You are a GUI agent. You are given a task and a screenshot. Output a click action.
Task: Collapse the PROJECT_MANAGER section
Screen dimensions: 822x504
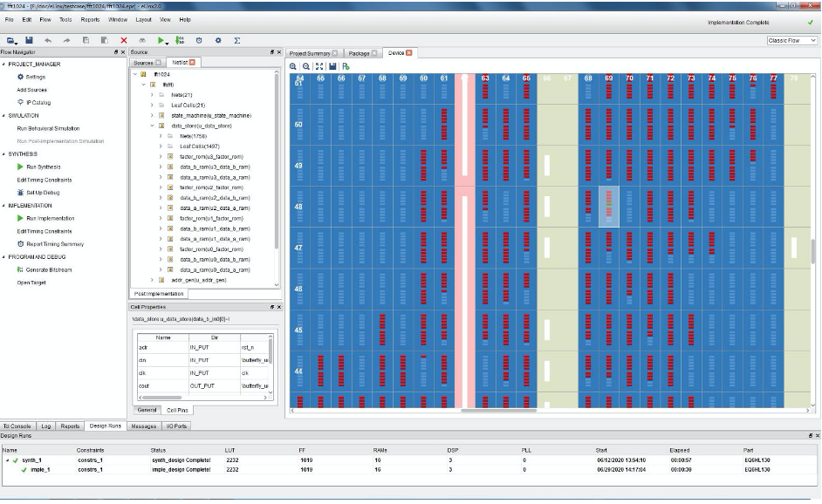3,65
